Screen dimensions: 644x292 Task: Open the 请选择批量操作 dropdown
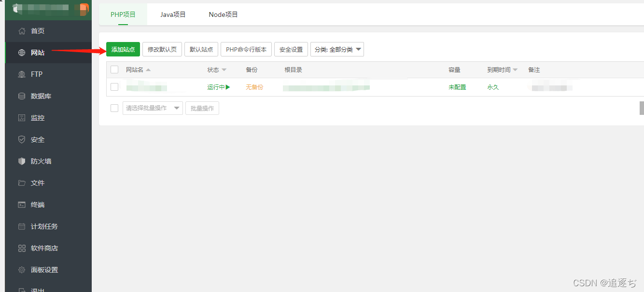152,108
